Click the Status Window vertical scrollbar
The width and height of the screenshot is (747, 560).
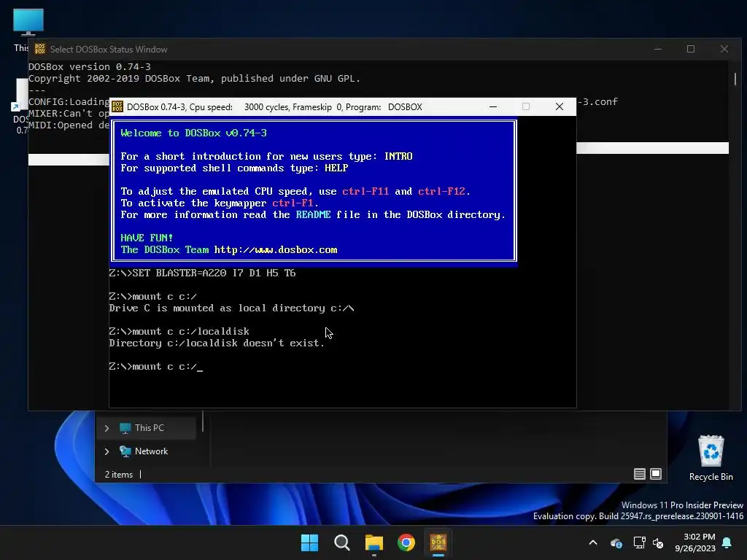735,79
